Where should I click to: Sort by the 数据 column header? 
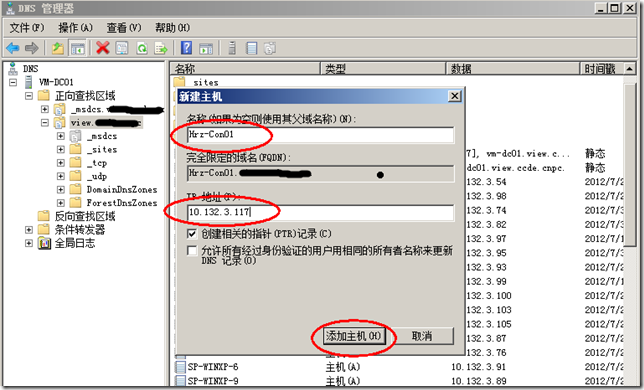pos(513,69)
